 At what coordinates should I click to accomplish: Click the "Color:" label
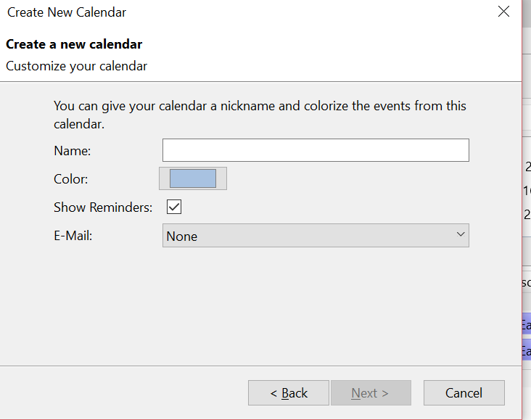[70, 179]
